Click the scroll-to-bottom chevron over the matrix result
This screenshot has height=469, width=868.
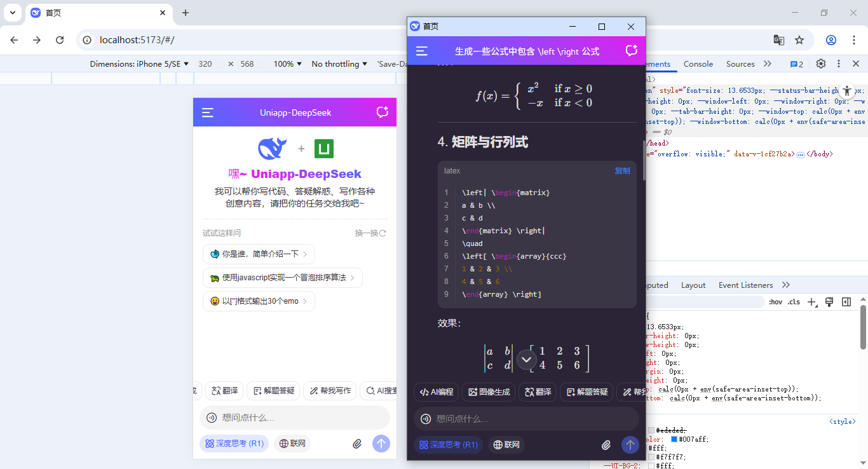point(526,360)
